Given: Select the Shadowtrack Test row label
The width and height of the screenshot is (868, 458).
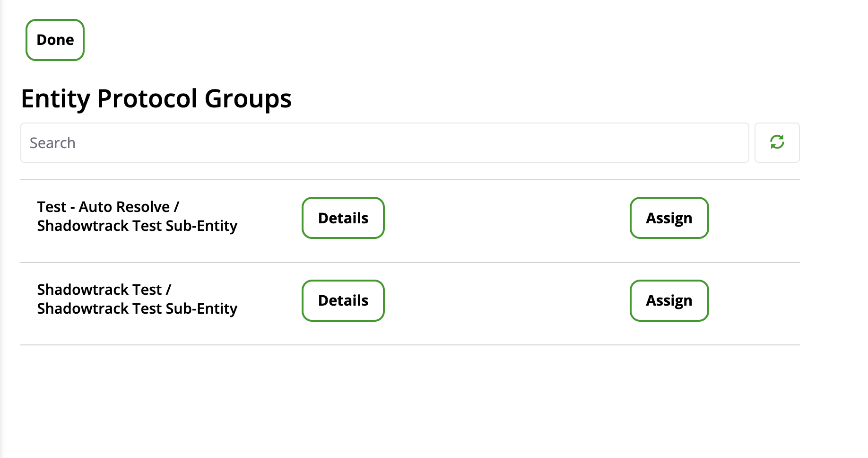Looking at the screenshot, I should pyautogui.click(x=104, y=290).
